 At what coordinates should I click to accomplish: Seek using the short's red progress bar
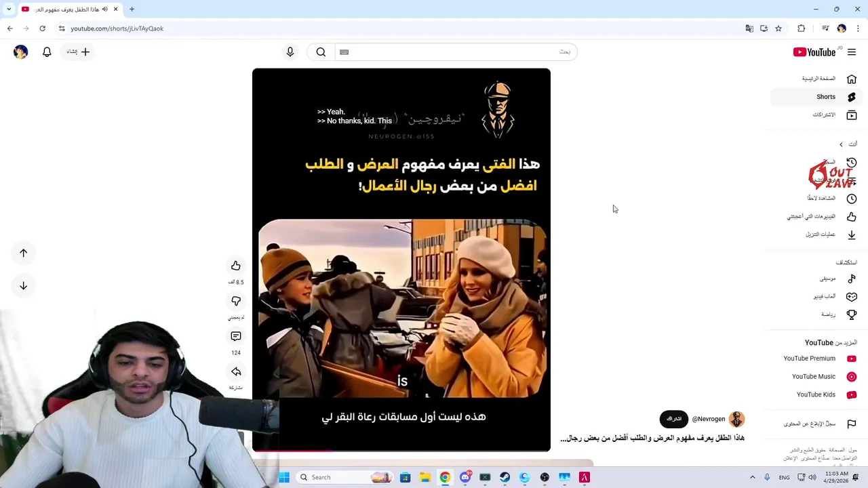tap(401, 451)
